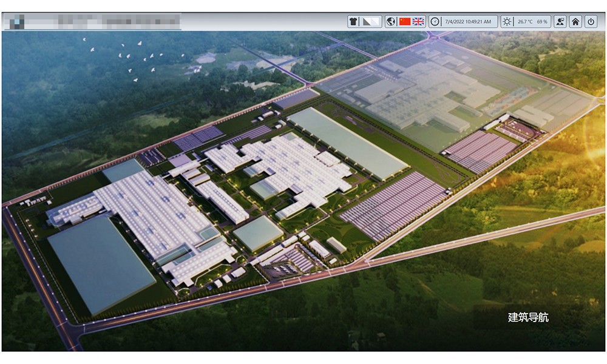Screen dimensions: 607x364
Task: Click the power/logout icon
Action: (591, 22)
